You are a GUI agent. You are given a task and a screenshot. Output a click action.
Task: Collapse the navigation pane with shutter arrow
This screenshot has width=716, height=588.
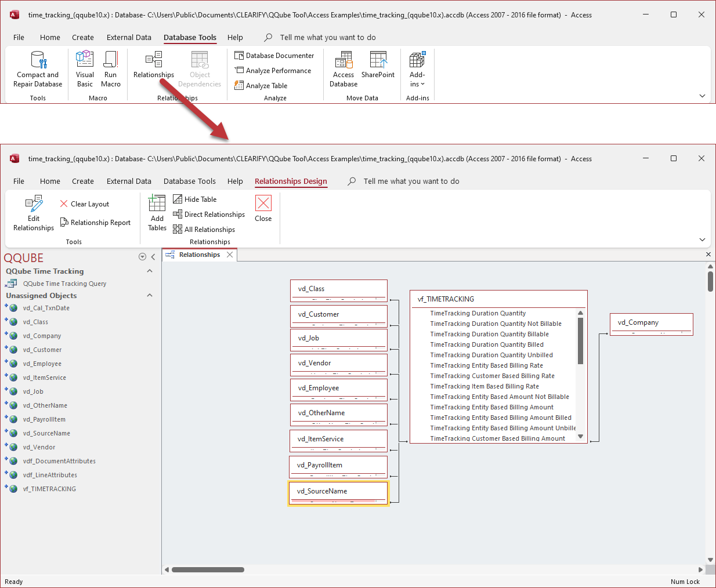pyautogui.click(x=153, y=257)
